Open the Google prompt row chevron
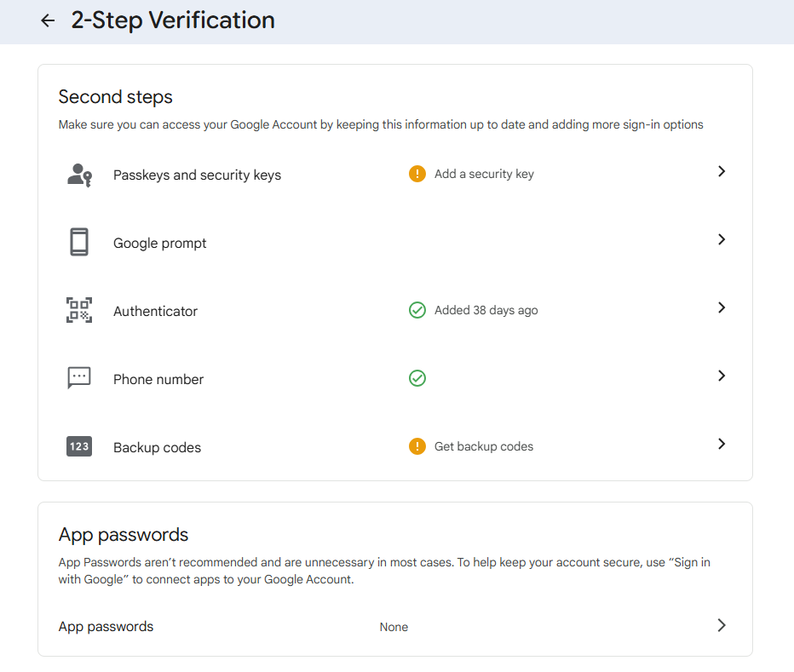The width and height of the screenshot is (794, 672). click(722, 239)
